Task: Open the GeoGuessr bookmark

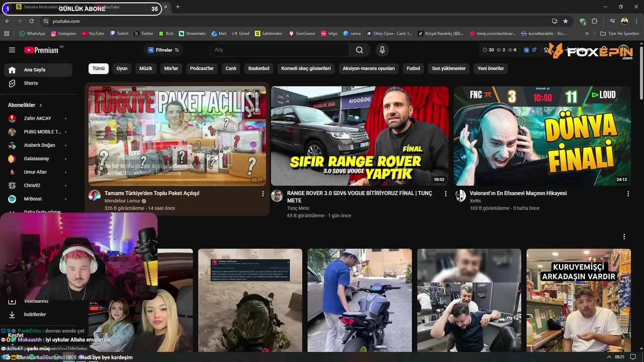Action: point(302,34)
